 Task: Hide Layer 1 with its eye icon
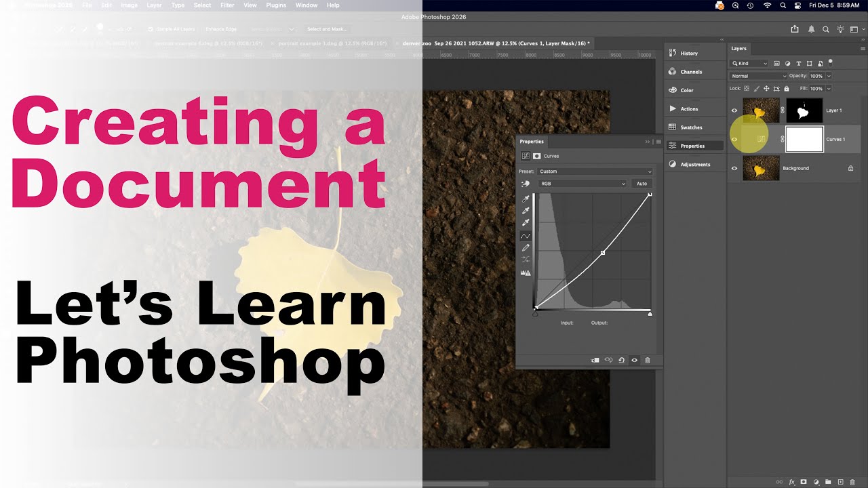pos(734,110)
